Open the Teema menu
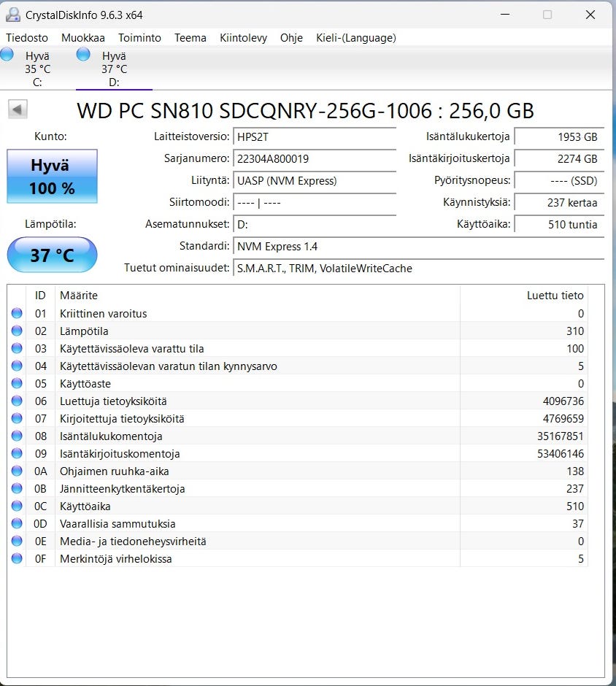Image resolution: width=616 pixels, height=686 pixels. point(190,38)
